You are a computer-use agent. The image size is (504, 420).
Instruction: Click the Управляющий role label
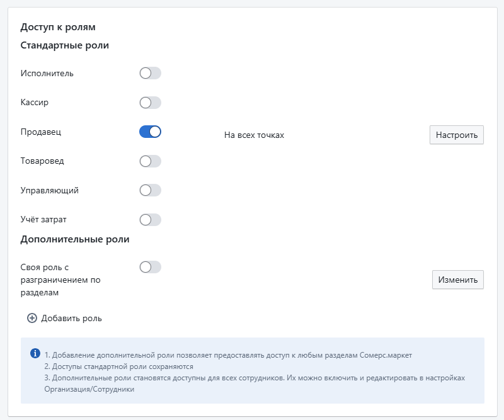pos(50,190)
